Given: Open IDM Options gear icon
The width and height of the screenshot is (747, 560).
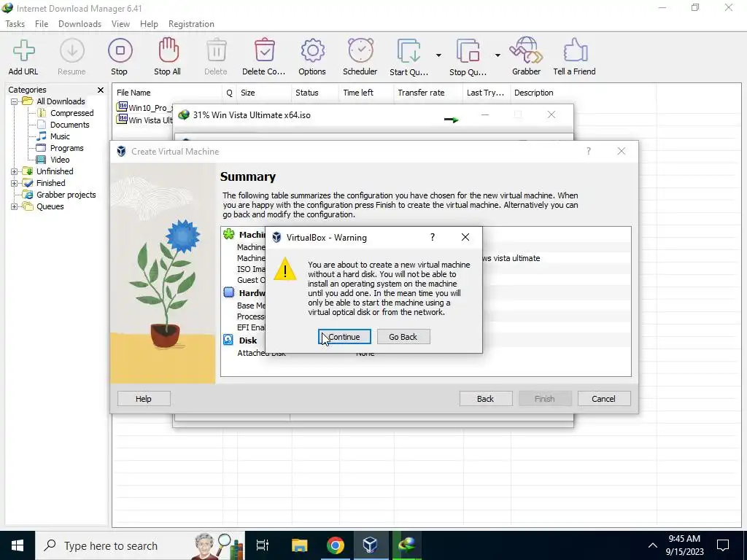Looking at the screenshot, I should (312, 50).
